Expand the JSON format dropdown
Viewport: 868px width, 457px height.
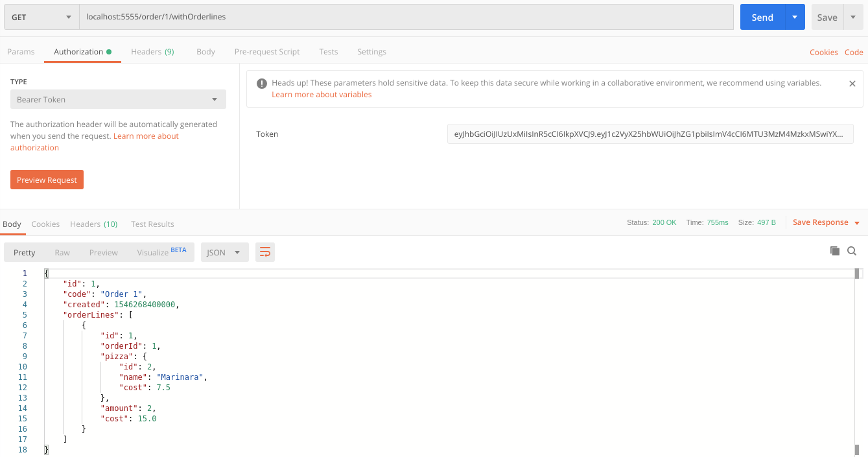(x=224, y=253)
